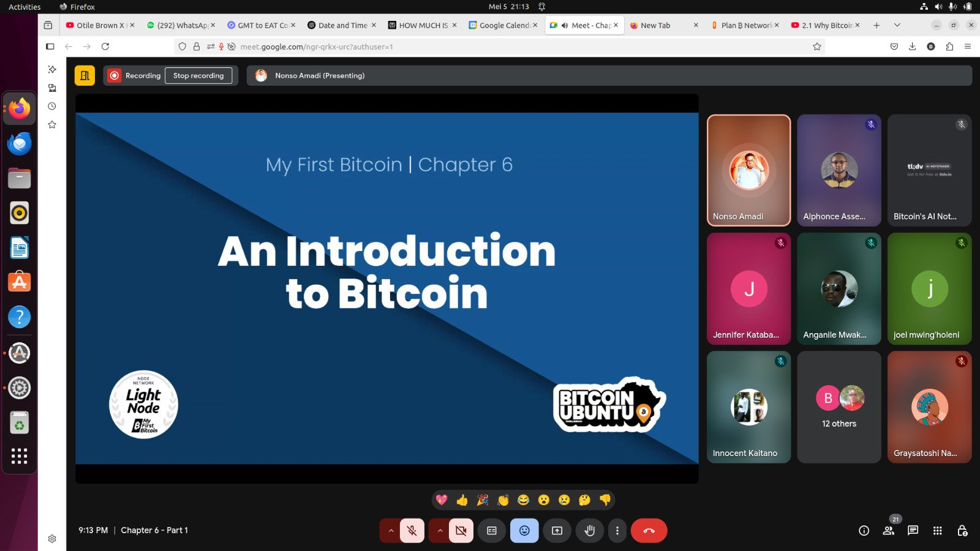Send the thinking face reaction
Image resolution: width=980 pixels, height=551 pixels.
pos(585,500)
